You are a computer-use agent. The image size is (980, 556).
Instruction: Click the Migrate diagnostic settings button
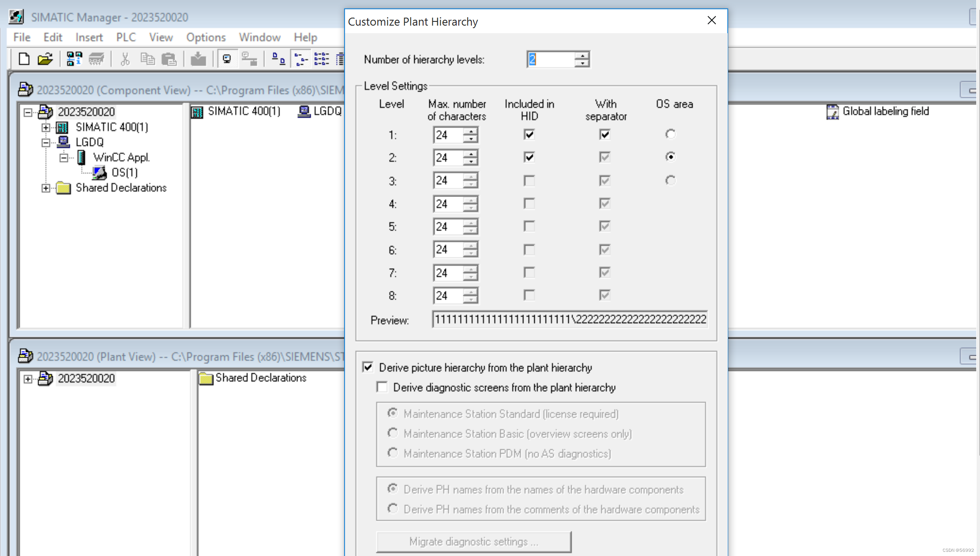pos(473,541)
